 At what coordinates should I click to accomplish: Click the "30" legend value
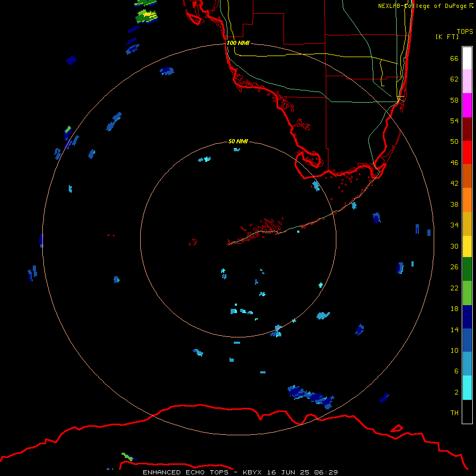[x=454, y=246]
